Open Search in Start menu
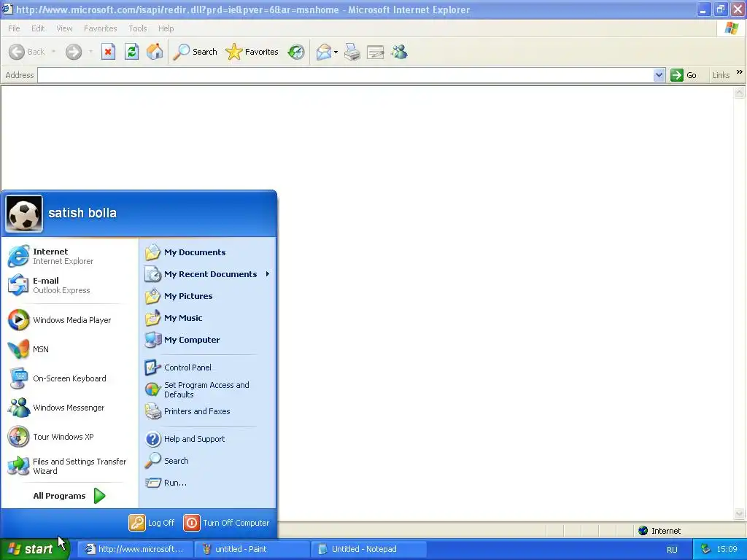The height and width of the screenshot is (560, 747). tap(208, 461)
